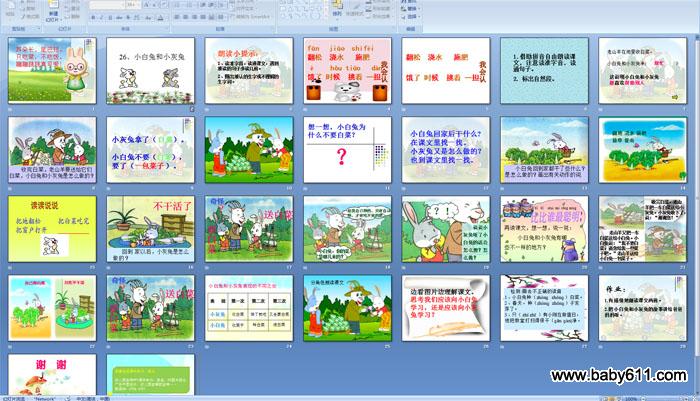Select slide 20 titled 比比谁最聪明
This screenshot has width=700, height=401.
point(544,229)
